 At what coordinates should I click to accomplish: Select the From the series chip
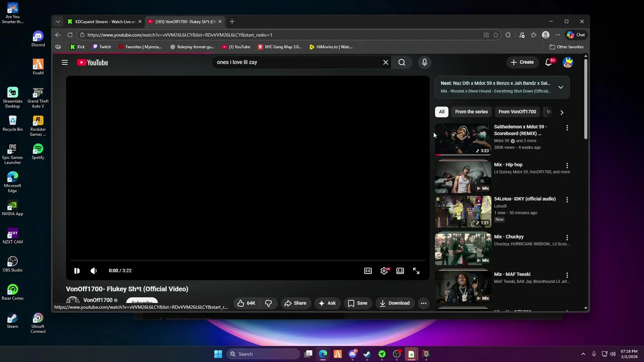tap(471, 112)
